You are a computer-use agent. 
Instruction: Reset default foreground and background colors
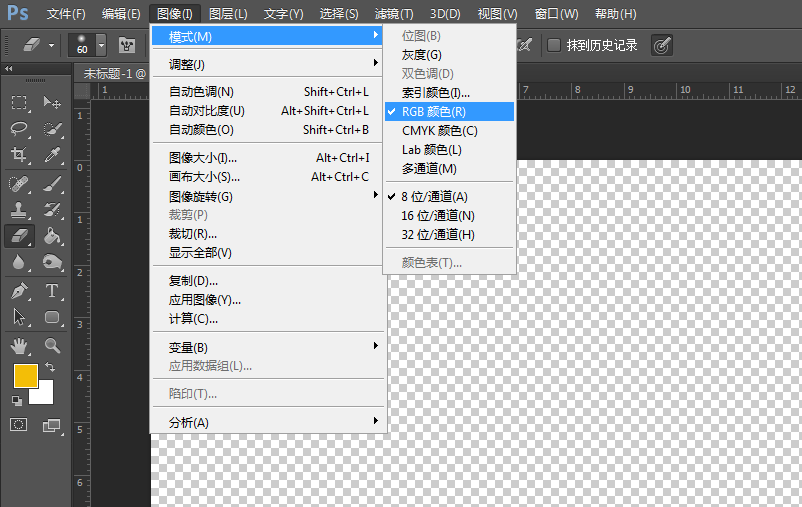pos(17,401)
